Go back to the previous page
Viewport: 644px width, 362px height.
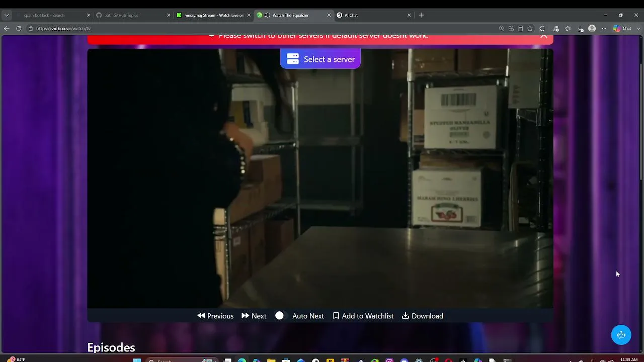point(7,29)
